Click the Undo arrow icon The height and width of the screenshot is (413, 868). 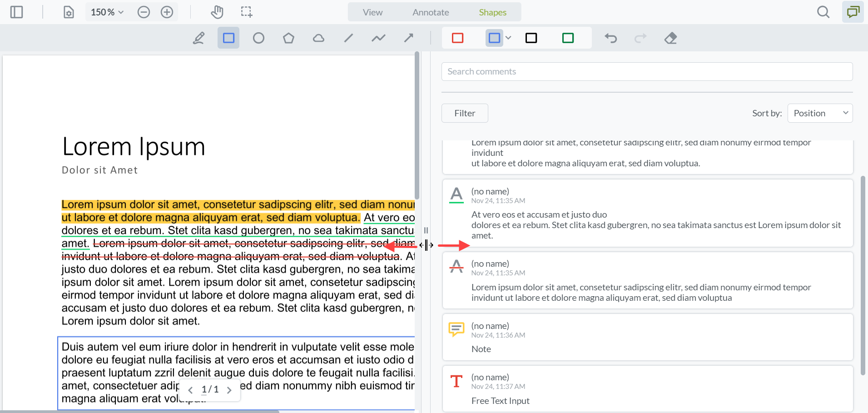[611, 38]
